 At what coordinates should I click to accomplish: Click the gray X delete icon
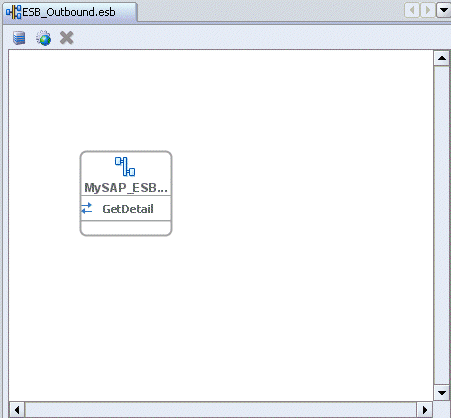[67, 38]
